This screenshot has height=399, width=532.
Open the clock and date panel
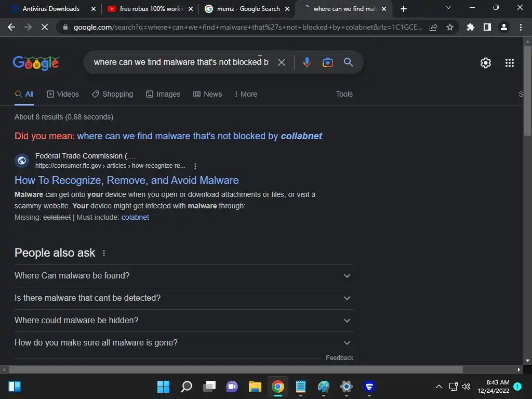(494, 387)
